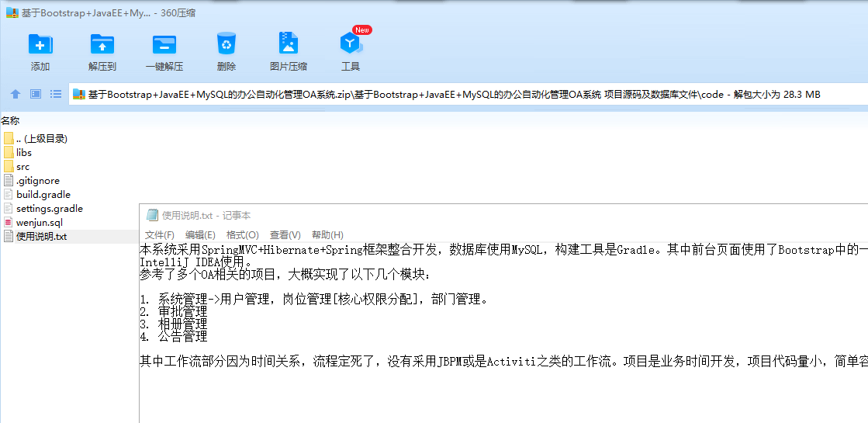
Task: Switch to the list view icon
Action: 56,94
